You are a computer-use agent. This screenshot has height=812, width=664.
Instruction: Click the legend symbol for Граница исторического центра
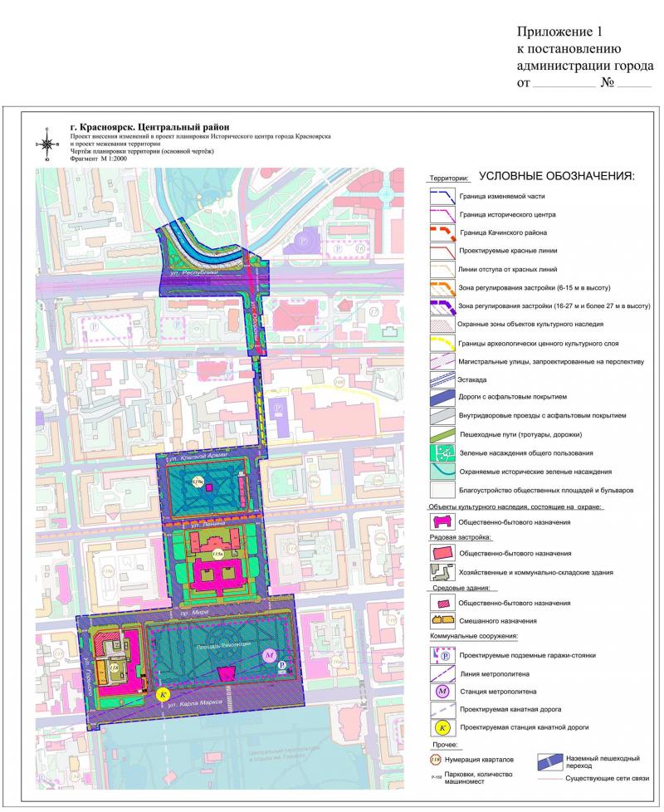click(443, 214)
